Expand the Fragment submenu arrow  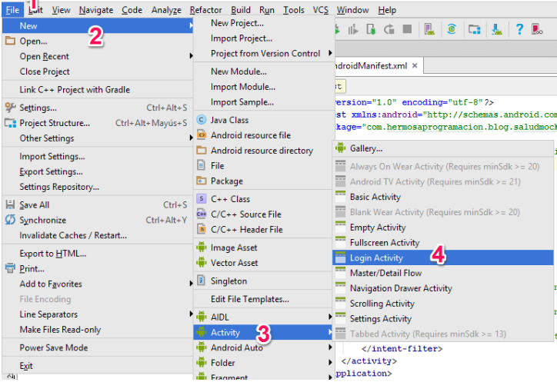click(330, 377)
